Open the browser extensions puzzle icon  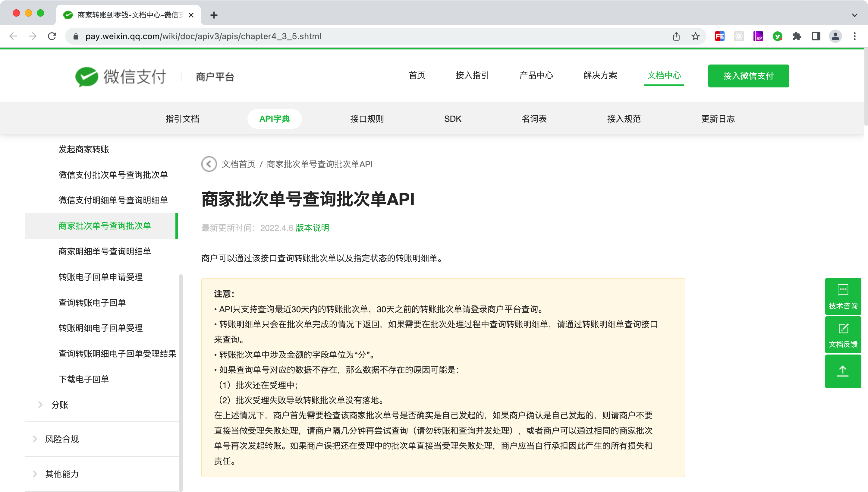click(796, 36)
